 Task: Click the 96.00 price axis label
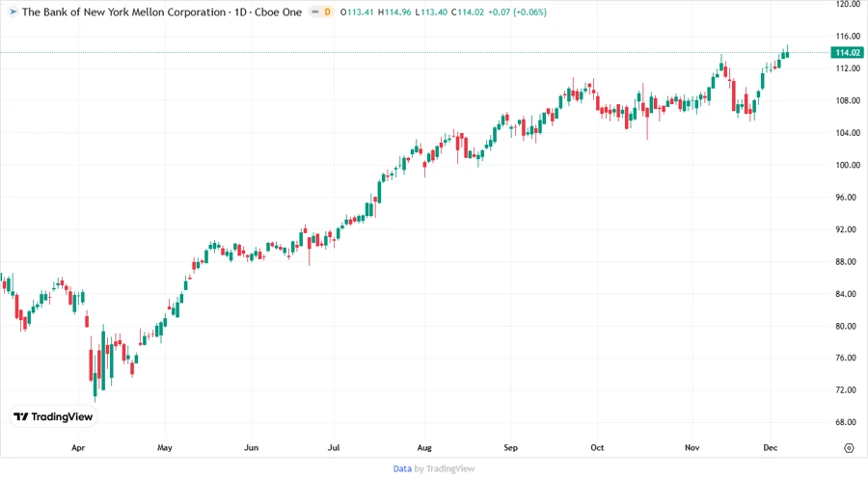coord(848,197)
